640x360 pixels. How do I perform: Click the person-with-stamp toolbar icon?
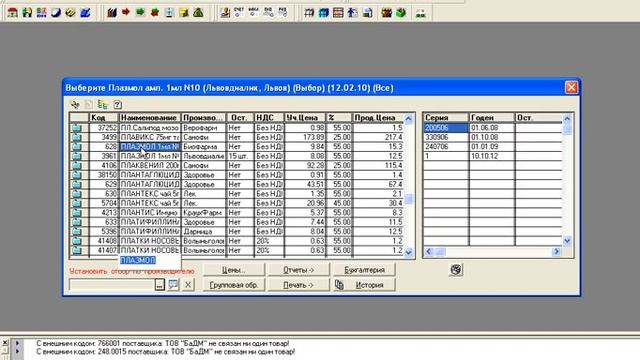pyautogui.click(x=225, y=13)
